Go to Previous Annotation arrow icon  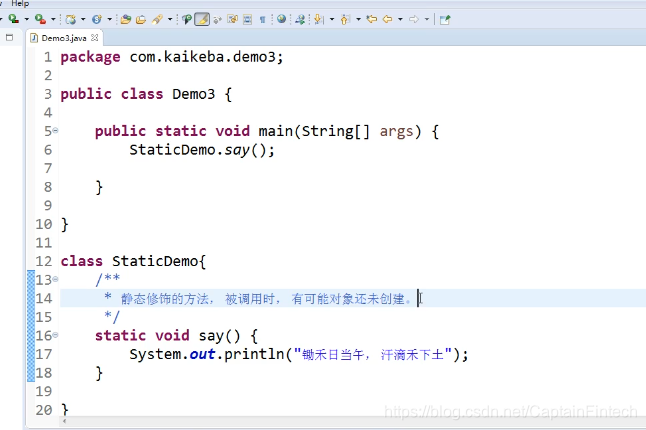(345, 19)
